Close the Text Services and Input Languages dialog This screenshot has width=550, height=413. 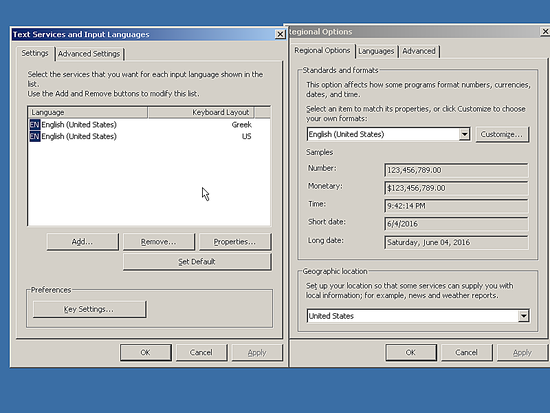coord(280,34)
